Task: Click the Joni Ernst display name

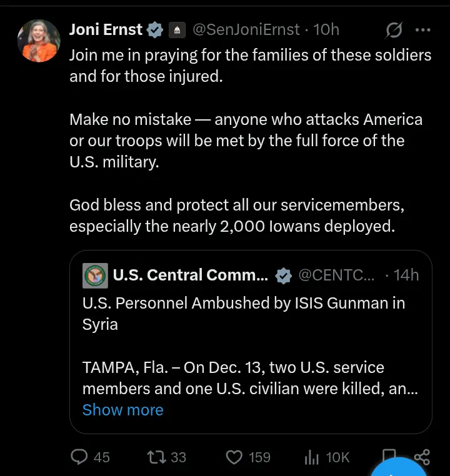Action: (x=106, y=29)
